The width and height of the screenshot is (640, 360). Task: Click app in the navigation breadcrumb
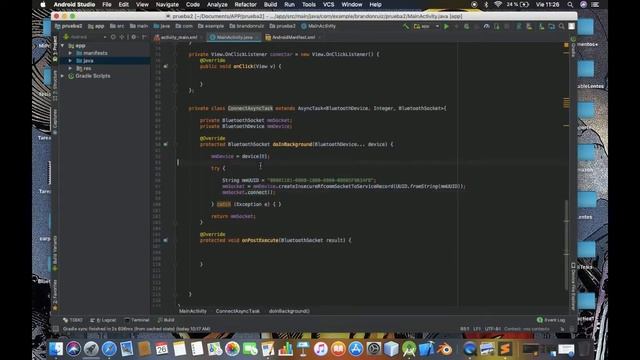[97, 26]
